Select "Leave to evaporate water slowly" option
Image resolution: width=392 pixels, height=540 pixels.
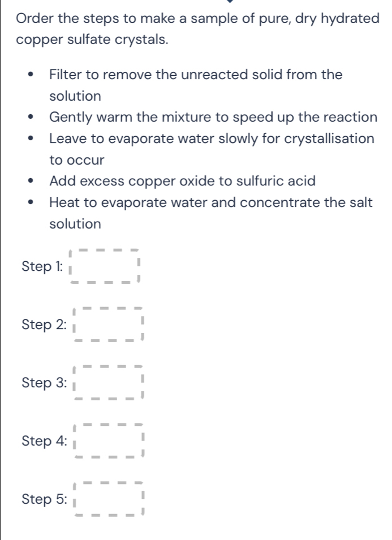211,139
